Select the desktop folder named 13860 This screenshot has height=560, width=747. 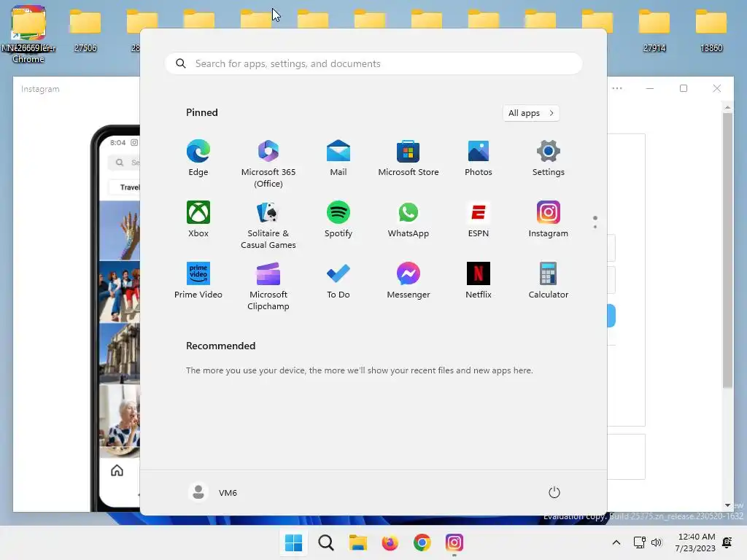tap(711, 29)
